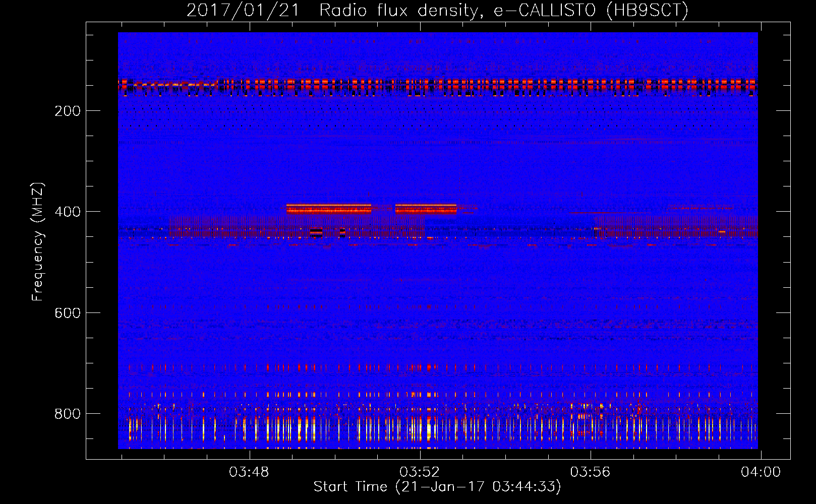Click the 03:52 time tick label
The height and width of the screenshot is (504, 816).
[420, 472]
